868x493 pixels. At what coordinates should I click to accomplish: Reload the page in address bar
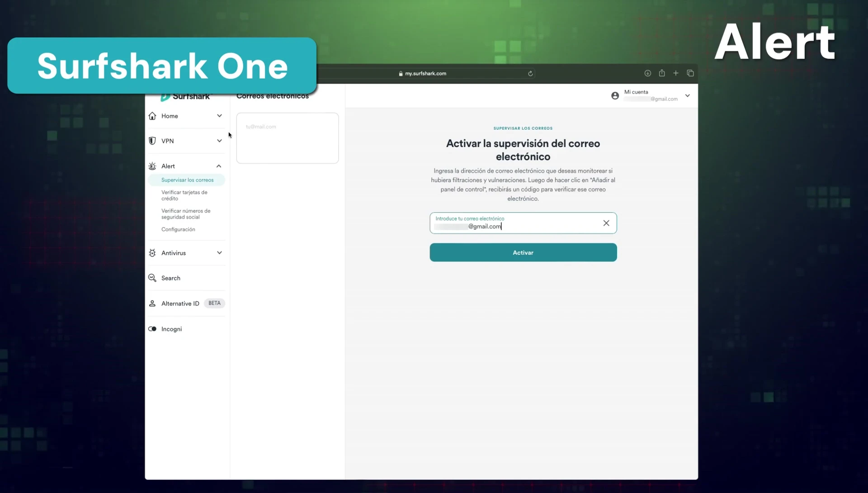tap(530, 73)
